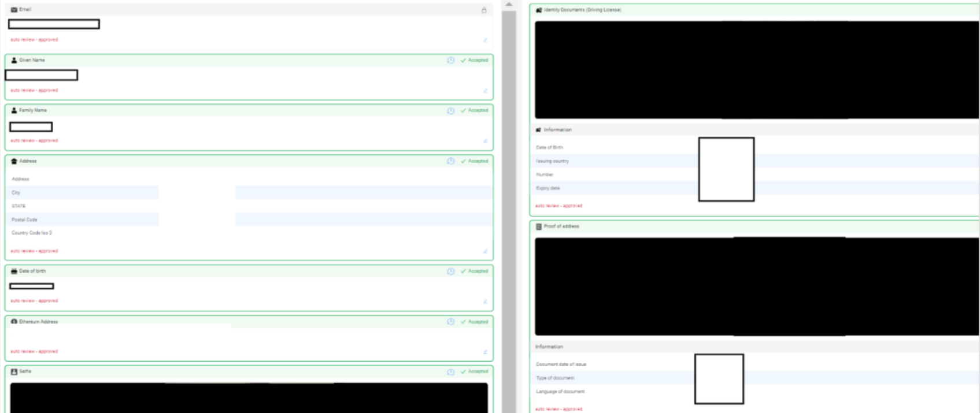Open history clock icon for Family Name
The height and width of the screenshot is (413, 980).
point(450,110)
